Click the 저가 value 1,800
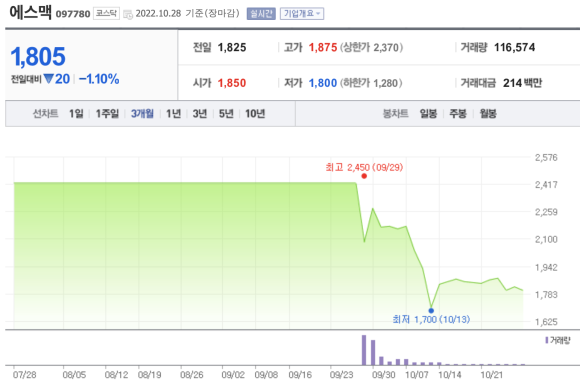580x392 pixels. pyautogui.click(x=323, y=83)
